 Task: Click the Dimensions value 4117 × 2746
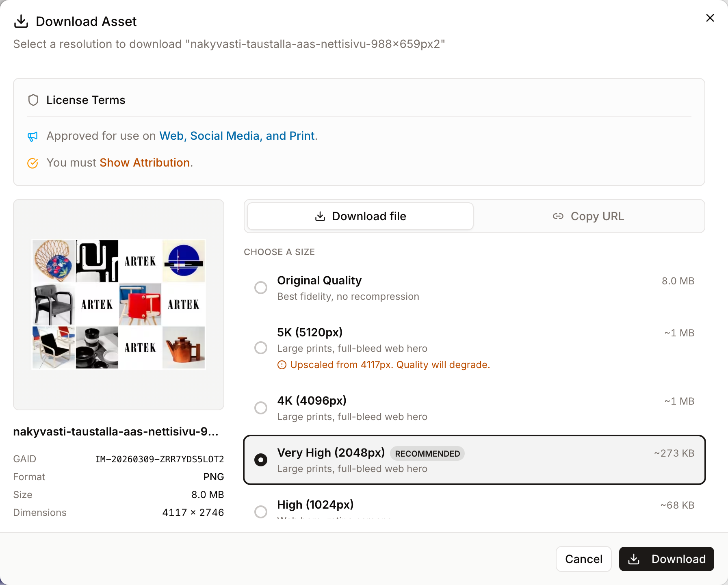[x=193, y=513]
